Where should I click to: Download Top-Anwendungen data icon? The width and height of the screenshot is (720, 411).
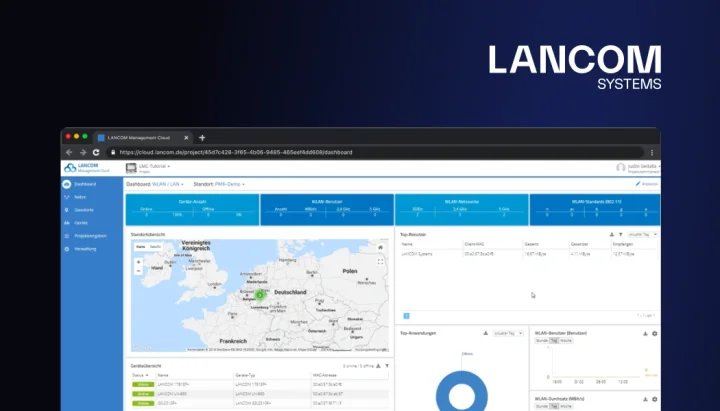[486, 333]
